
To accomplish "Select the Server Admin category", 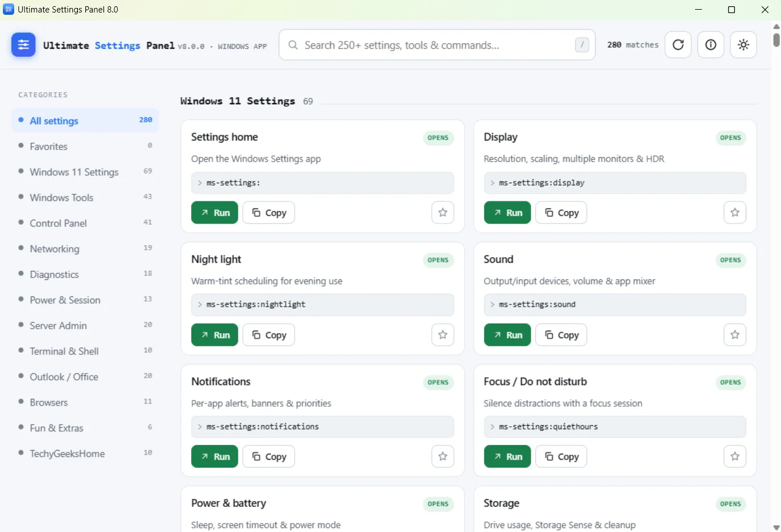I will point(85,325).
